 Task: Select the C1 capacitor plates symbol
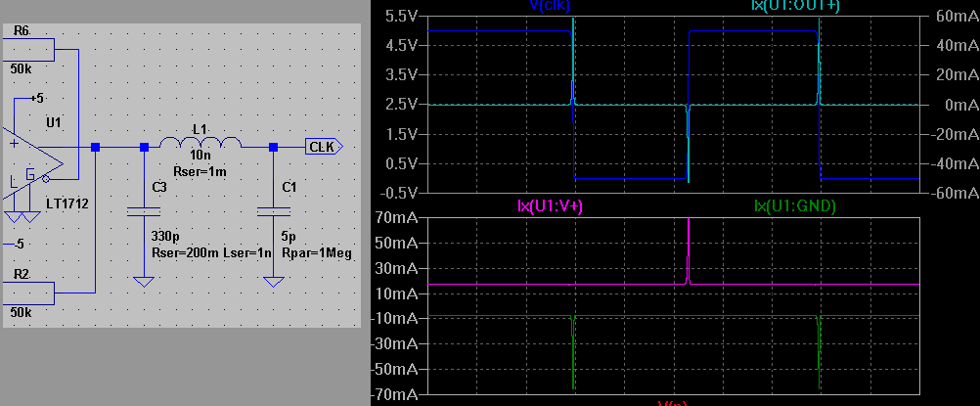273,211
